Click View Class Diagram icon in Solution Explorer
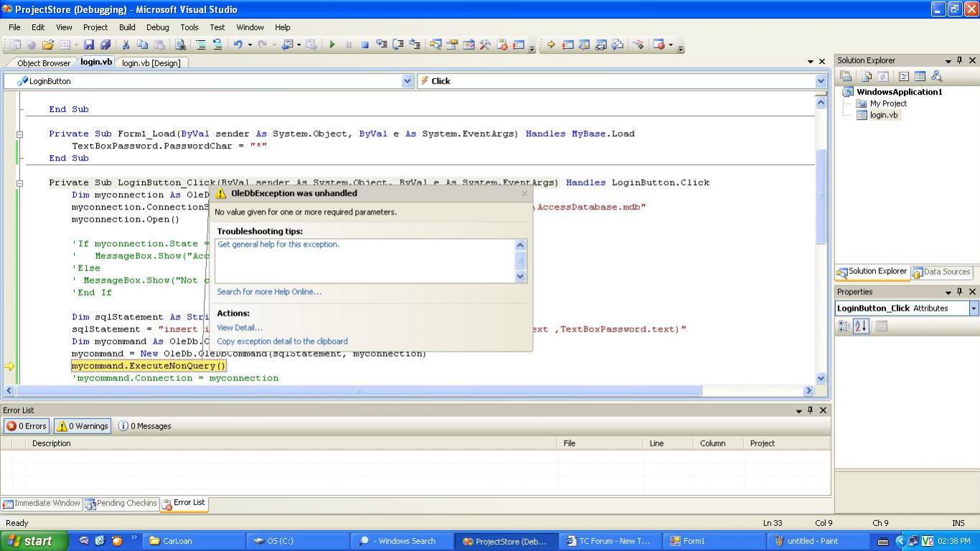Viewport: 980px width, 551px height. [x=936, y=76]
